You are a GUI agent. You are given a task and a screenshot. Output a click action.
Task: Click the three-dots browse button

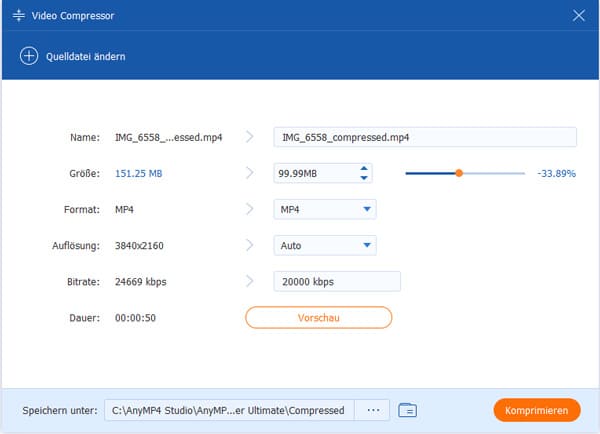tap(372, 410)
